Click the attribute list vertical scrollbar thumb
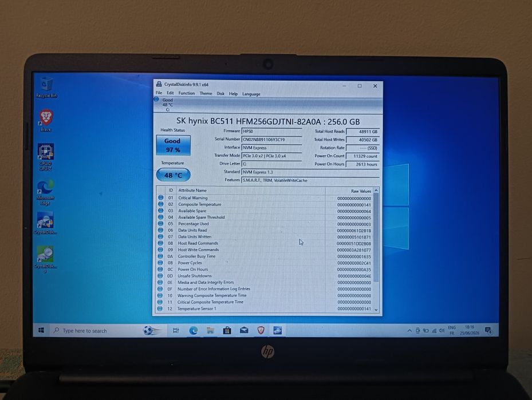Image resolution: width=532 pixels, height=400 pixels. [x=376, y=237]
